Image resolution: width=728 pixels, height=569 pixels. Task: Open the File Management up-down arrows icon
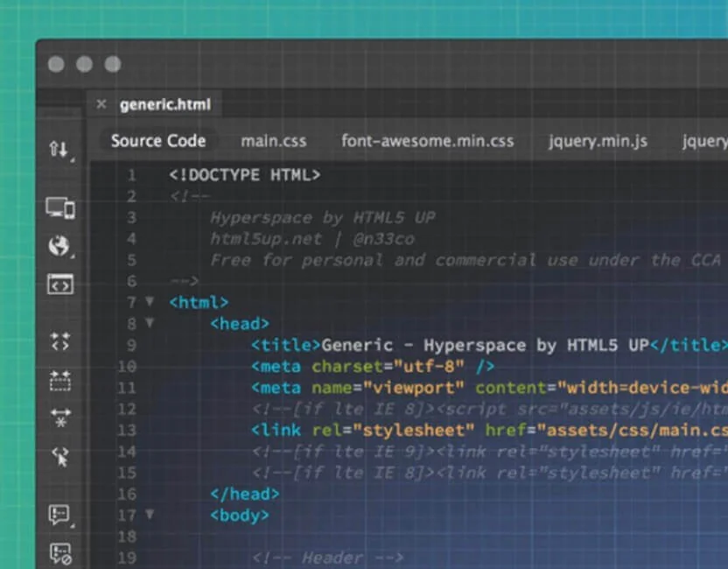pos(59,149)
